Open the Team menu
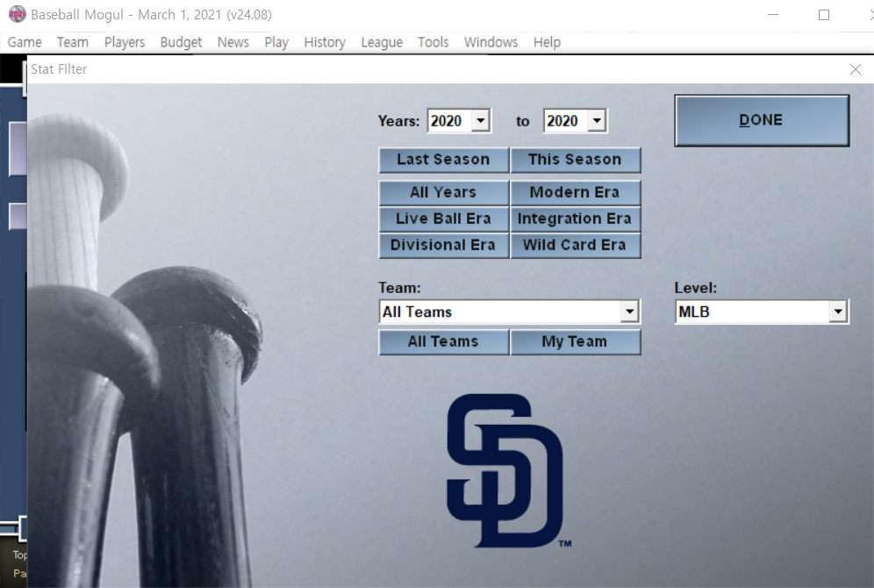 (x=73, y=42)
